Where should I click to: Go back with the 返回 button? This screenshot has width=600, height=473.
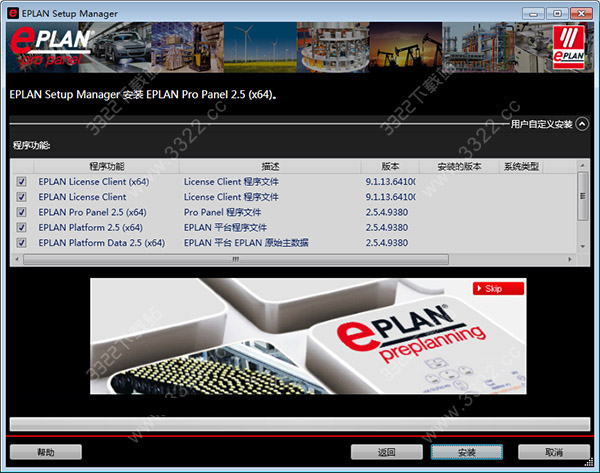[386, 452]
